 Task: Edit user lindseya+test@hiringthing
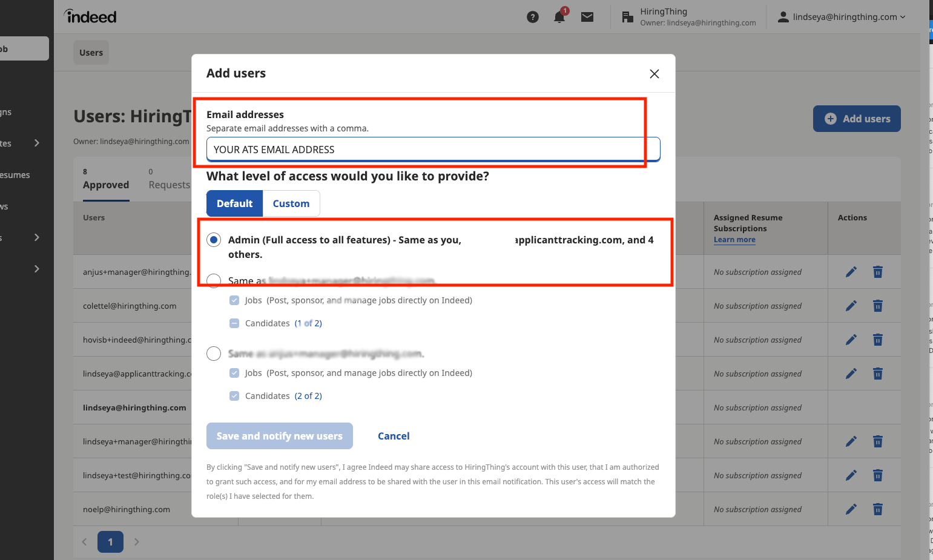point(851,475)
